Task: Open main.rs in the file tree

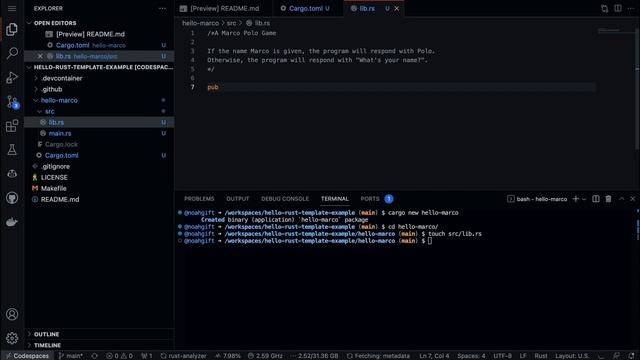Action: [99, 133]
